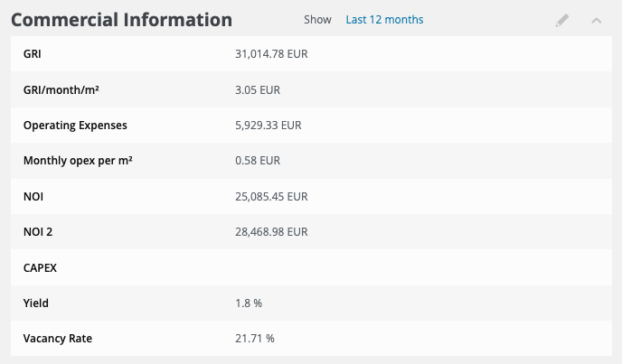Select the NOI row label
This screenshot has width=622, height=364.
34,196
